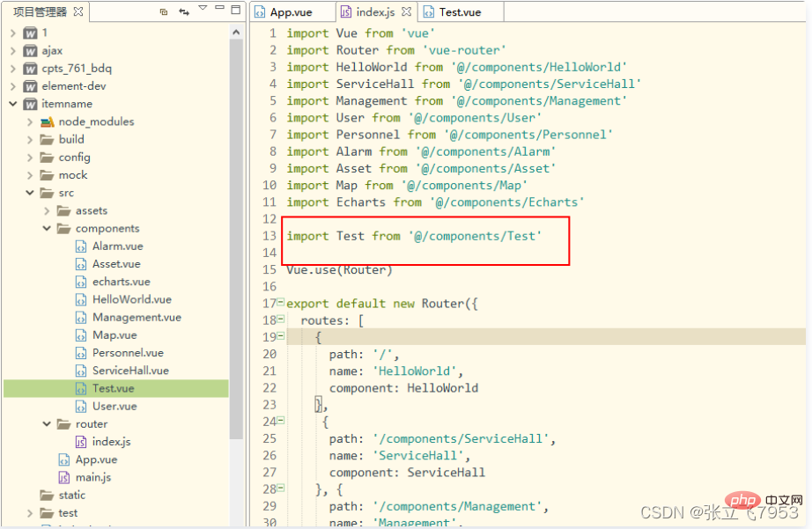Fold the object block at line 19
The width and height of the screenshot is (812, 529).
pyautogui.click(x=281, y=336)
